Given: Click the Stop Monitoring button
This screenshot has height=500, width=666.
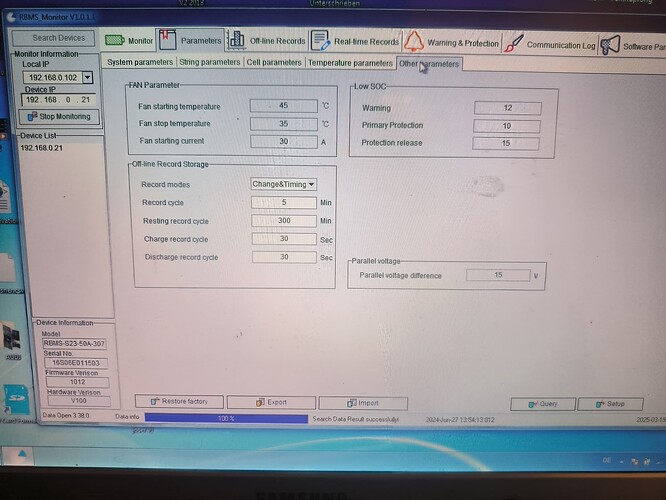Looking at the screenshot, I should pyautogui.click(x=59, y=116).
